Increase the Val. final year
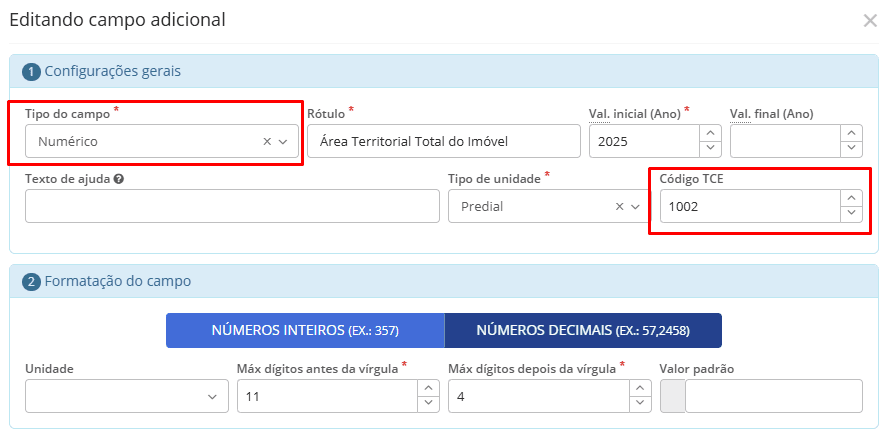 tap(851, 133)
